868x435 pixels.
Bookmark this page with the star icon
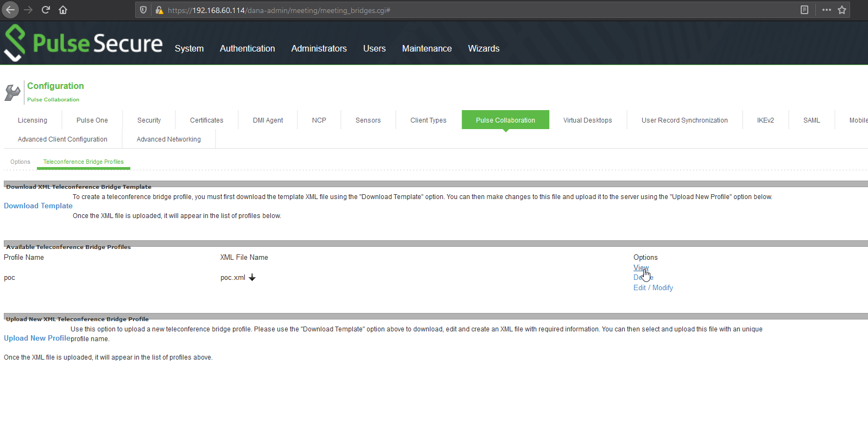842,10
